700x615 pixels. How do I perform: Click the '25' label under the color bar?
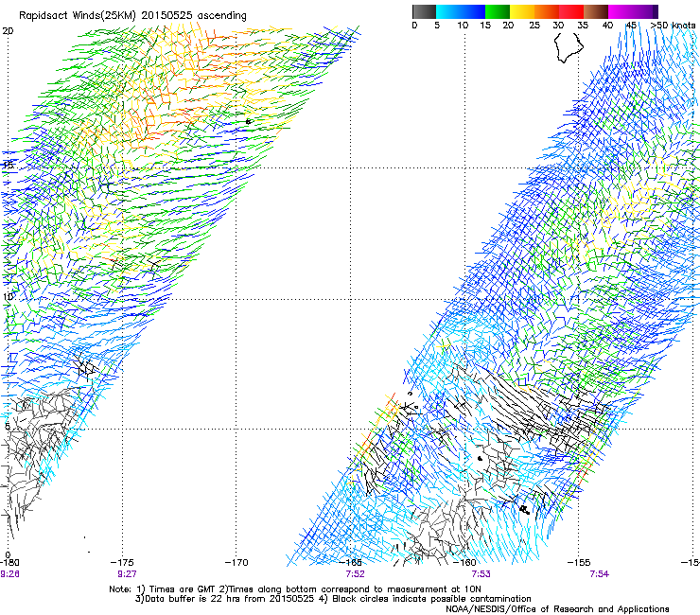click(534, 26)
